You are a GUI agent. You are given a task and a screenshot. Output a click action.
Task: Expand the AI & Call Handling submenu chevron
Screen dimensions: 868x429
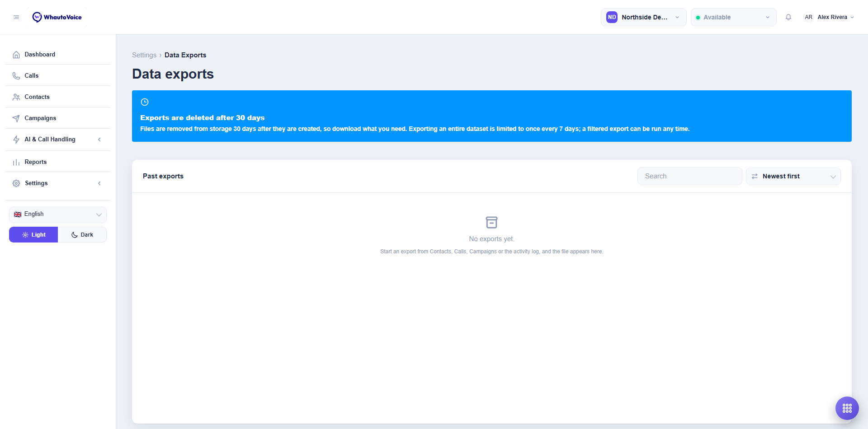click(99, 140)
